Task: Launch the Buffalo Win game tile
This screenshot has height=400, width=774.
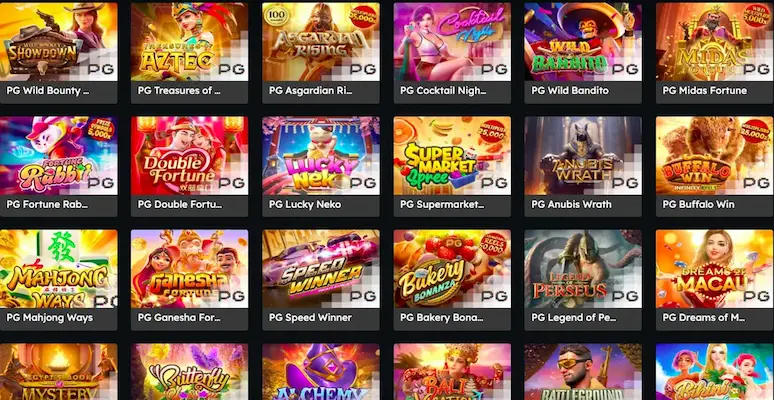Action: pyautogui.click(x=714, y=156)
